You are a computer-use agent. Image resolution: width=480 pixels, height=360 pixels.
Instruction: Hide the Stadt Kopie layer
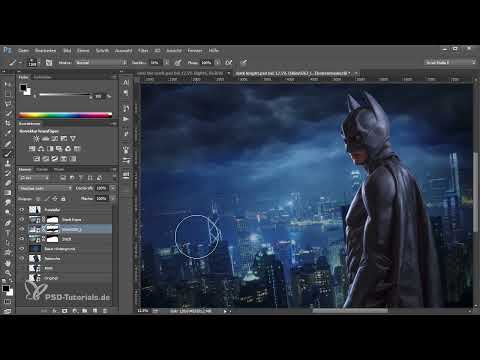point(22,220)
